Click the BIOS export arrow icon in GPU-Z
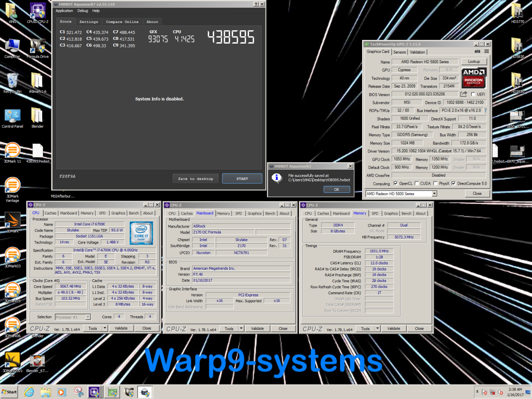532x399 pixels. [463, 94]
